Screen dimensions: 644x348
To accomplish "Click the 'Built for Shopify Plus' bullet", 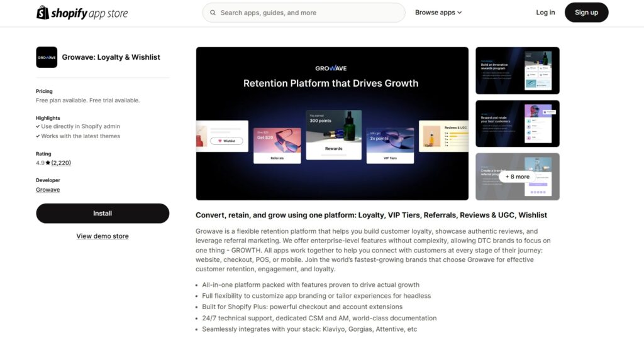I will point(303,307).
